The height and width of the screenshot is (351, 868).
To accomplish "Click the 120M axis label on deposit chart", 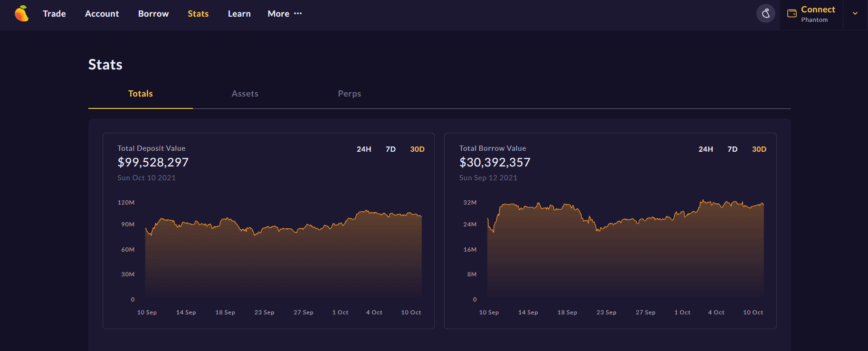I will (x=126, y=203).
